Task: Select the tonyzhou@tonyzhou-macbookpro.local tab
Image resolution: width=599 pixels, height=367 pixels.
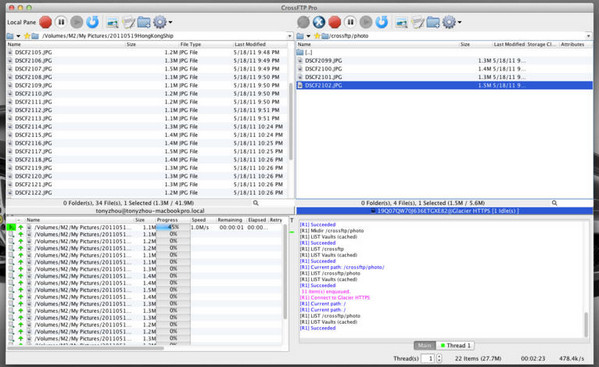Action: pyautogui.click(x=150, y=211)
